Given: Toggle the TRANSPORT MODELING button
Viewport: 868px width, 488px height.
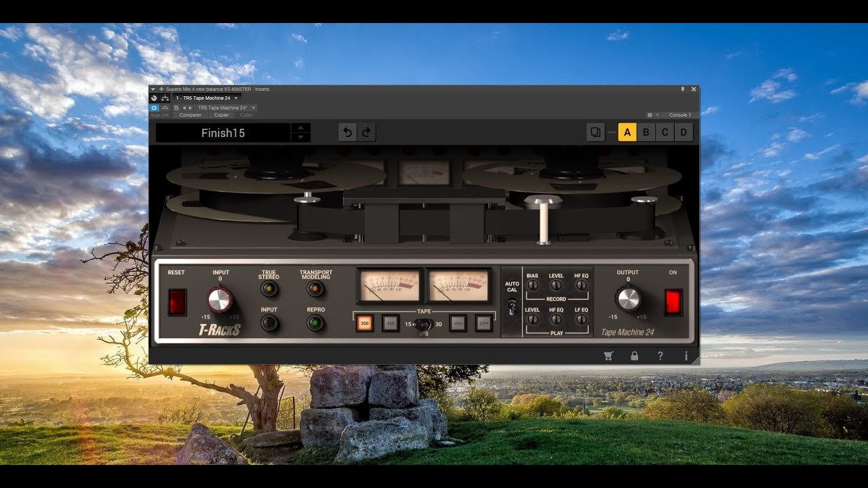Looking at the screenshot, I should coord(315,289).
